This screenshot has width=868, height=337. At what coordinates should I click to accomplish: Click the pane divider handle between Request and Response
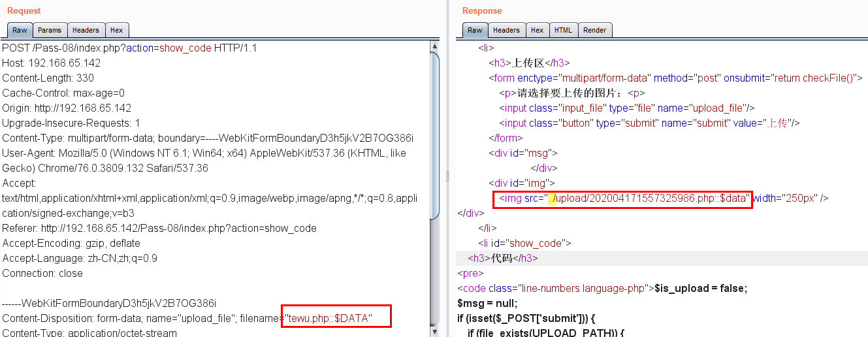click(x=447, y=176)
